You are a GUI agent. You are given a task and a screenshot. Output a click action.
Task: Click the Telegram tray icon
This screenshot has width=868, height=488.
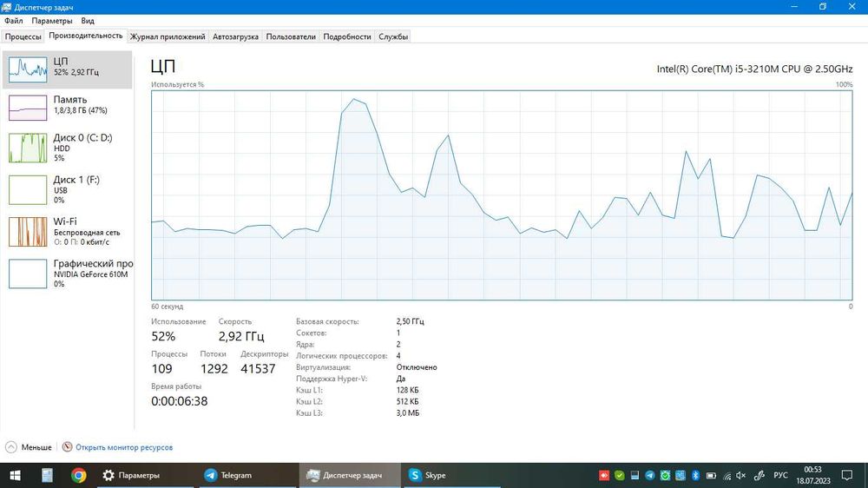650,475
